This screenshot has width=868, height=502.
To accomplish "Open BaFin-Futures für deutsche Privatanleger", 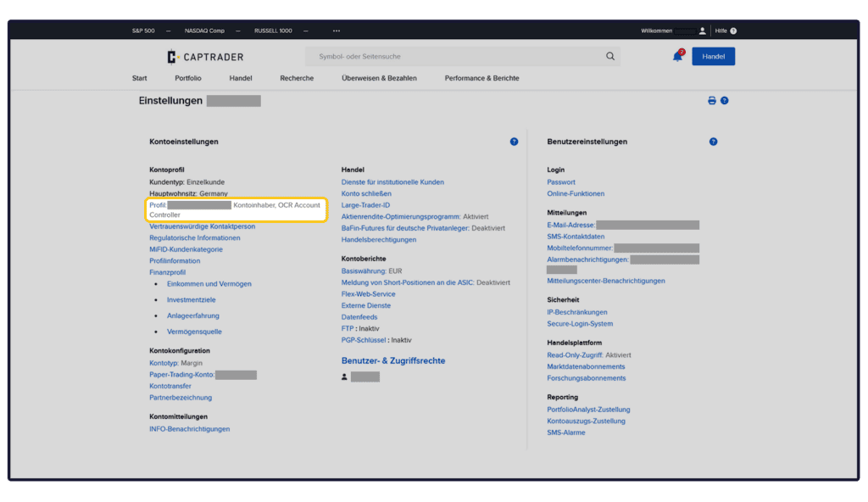I will tap(405, 228).
